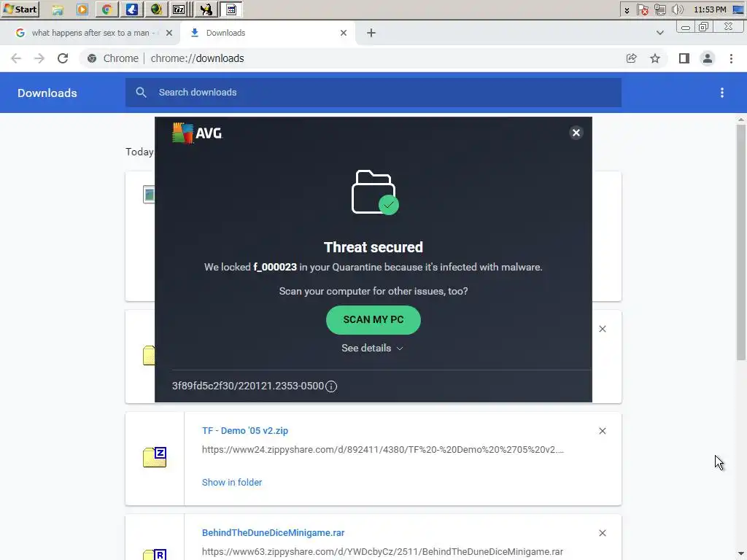Open the Downloads page more actions menu
This screenshot has height=560, width=747.
[x=721, y=93]
